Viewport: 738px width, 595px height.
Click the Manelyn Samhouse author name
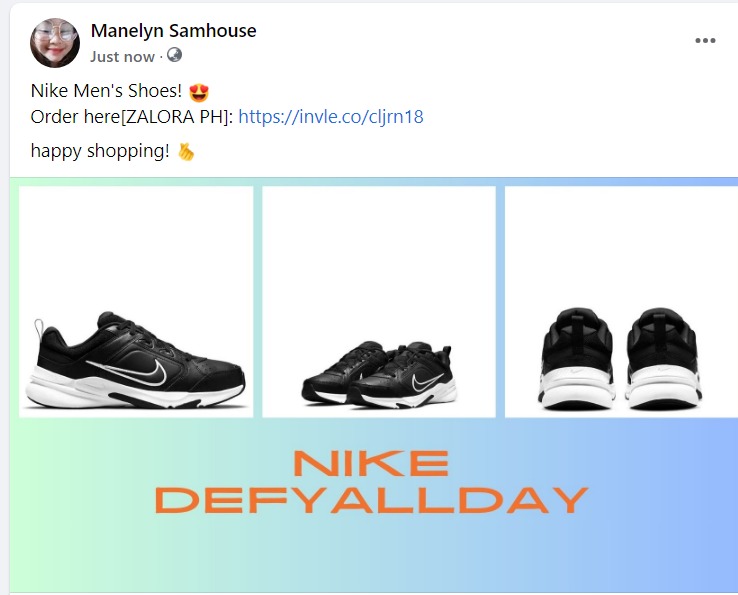pos(173,31)
